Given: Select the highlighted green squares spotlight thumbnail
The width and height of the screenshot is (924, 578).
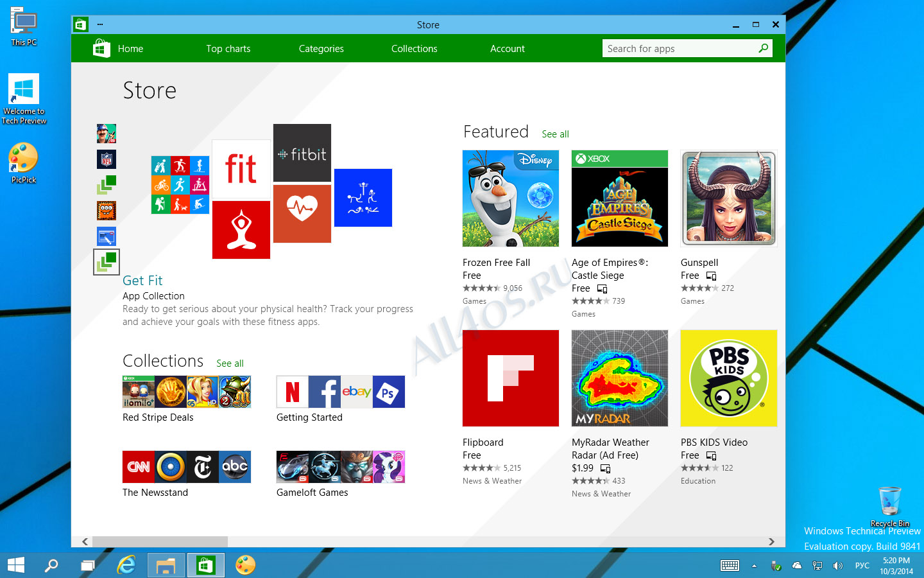Looking at the screenshot, I should coord(107,262).
